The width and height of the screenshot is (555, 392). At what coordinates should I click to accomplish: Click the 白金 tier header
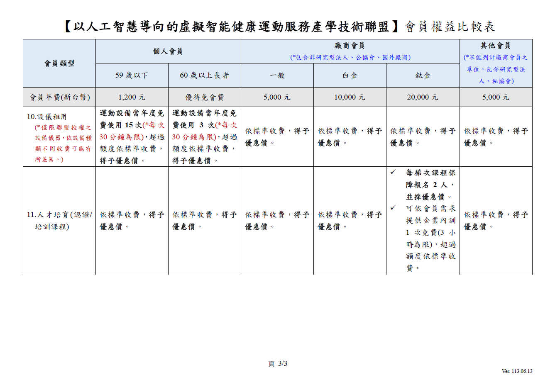tap(350, 75)
